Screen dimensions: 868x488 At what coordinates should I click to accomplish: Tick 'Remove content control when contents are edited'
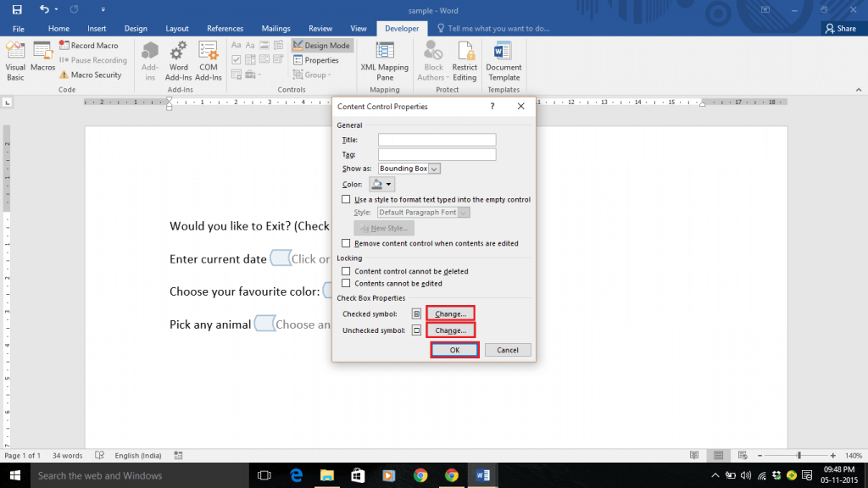coord(346,243)
